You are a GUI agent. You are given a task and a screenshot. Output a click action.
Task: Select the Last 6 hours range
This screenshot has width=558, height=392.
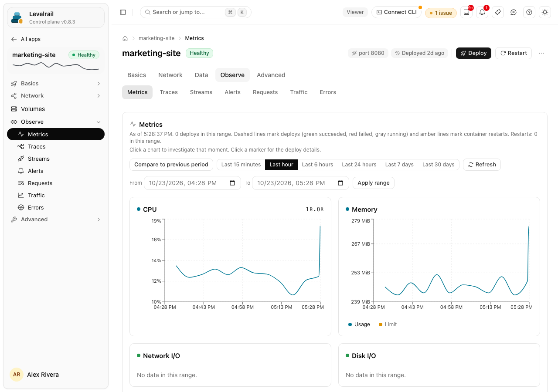pos(318,165)
